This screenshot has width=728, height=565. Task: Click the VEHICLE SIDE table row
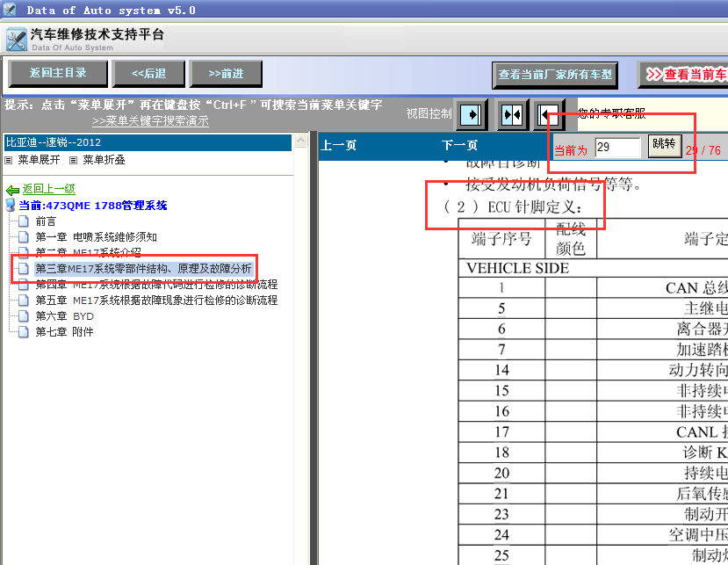click(593, 268)
